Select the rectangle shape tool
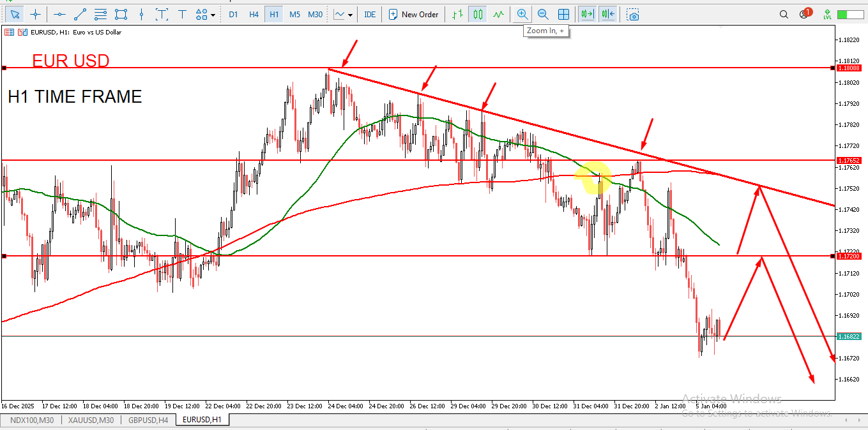The image size is (868, 430). pyautogui.click(x=121, y=14)
